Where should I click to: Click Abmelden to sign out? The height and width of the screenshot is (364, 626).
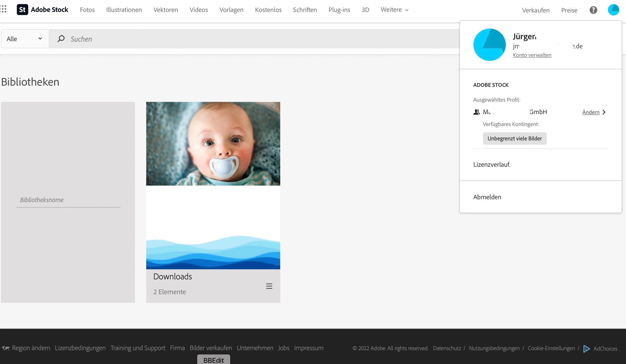coord(487,197)
